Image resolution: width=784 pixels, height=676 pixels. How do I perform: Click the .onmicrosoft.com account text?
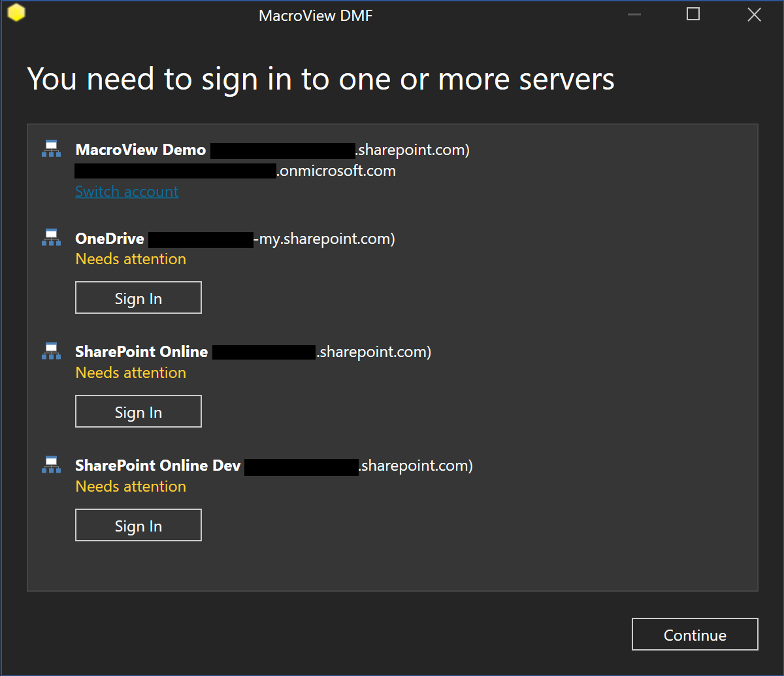[336, 171]
